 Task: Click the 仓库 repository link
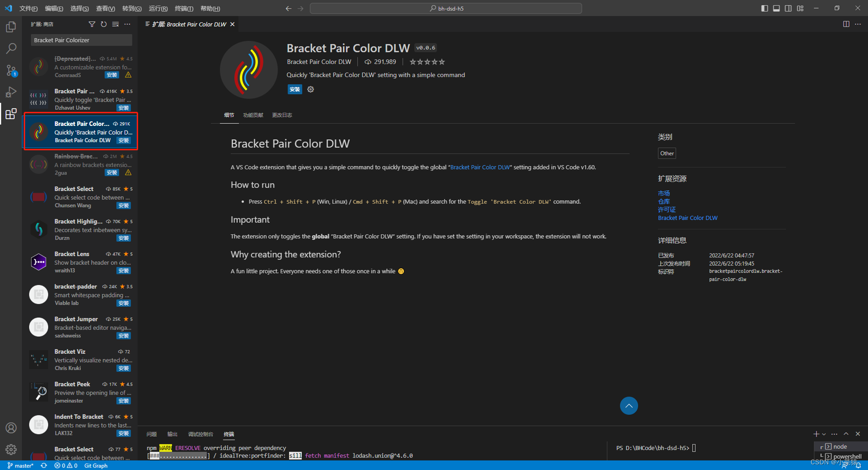click(664, 201)
